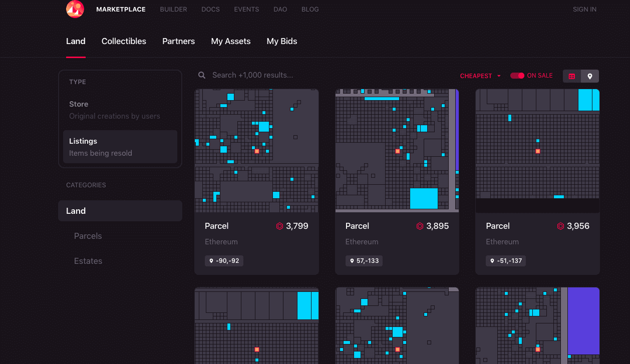Go to the Builder menu item
This screenshot has width=630, height=364.
173,10
